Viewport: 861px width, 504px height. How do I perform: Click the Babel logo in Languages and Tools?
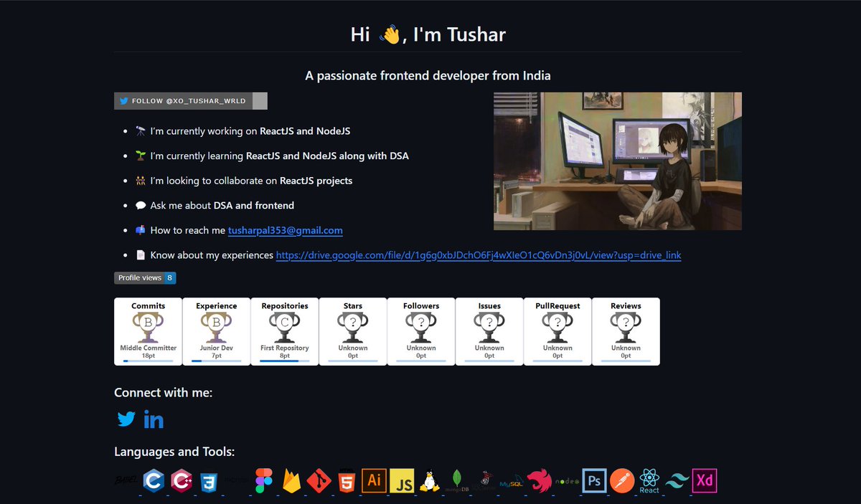[126, 481]
